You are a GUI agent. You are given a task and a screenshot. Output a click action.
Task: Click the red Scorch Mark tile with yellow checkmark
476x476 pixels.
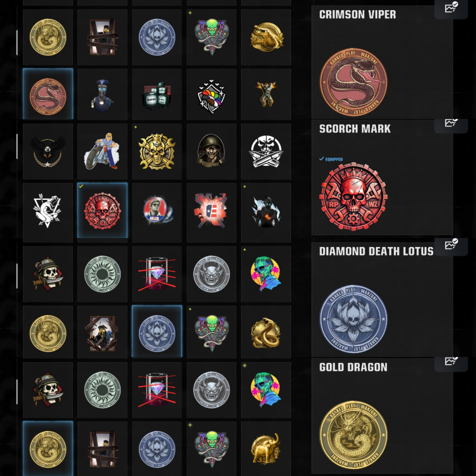[x=102, y=211]
